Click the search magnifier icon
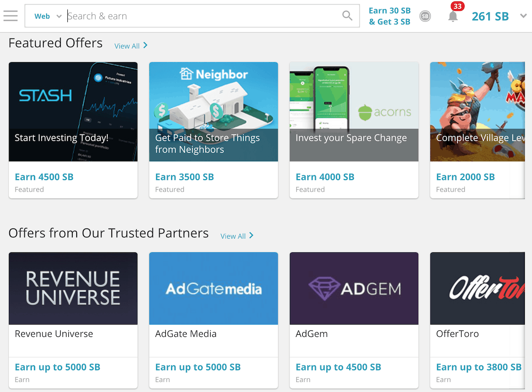The image size is (532, 392). [347, 16]
